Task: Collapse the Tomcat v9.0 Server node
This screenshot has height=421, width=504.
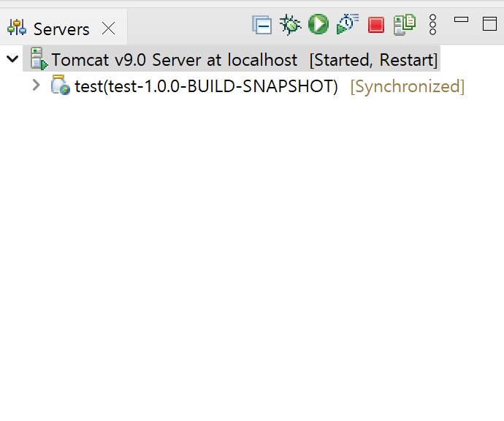Action: coord(12,59)
